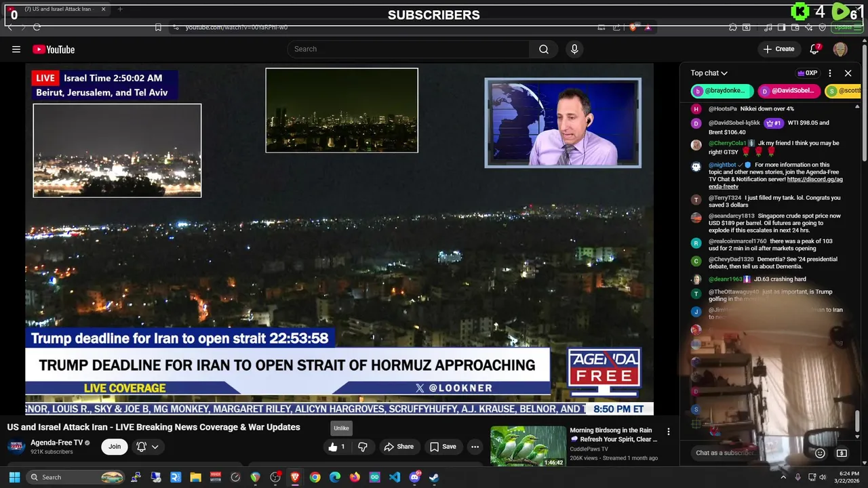The height and width of the screenshot is (488, 868).
Task: Click the live video player
Action: [x=339, y=239]
